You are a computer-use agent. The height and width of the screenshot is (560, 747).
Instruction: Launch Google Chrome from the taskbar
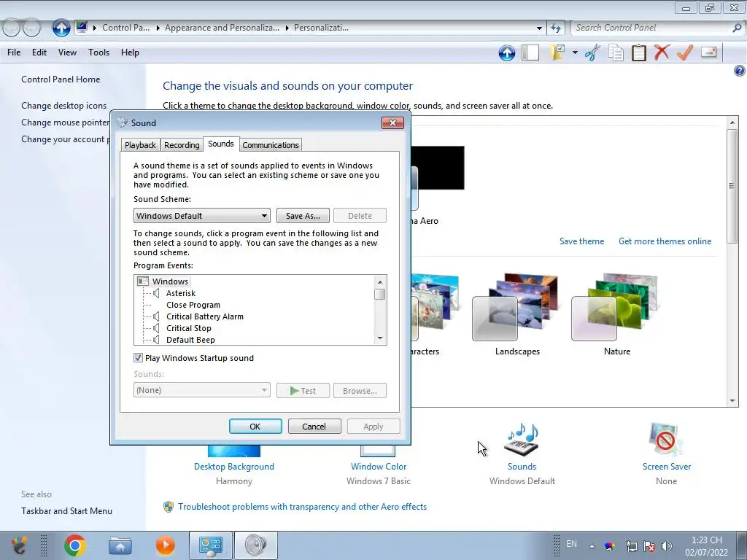pos(75,545)
